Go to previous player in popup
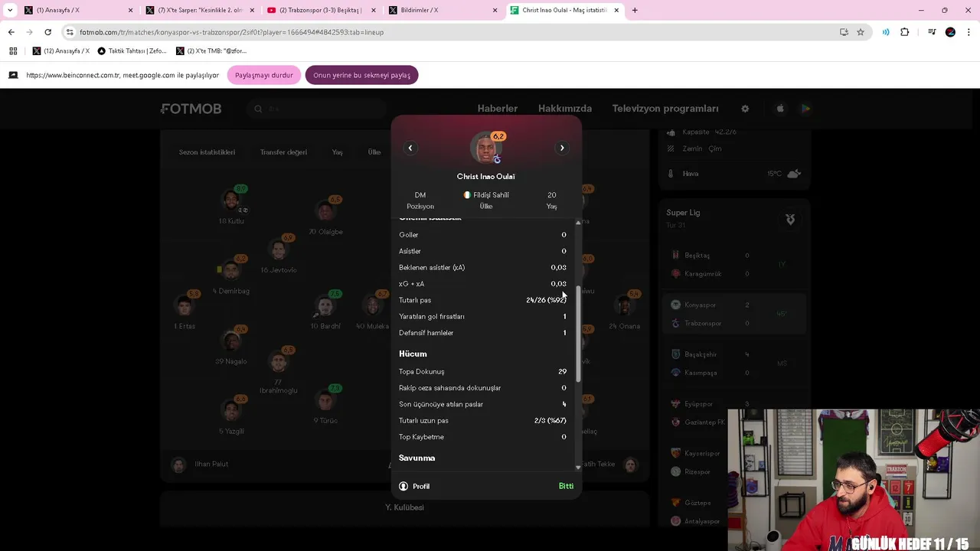Viewport: 980px width, 551px height. [x=410, y=148]
